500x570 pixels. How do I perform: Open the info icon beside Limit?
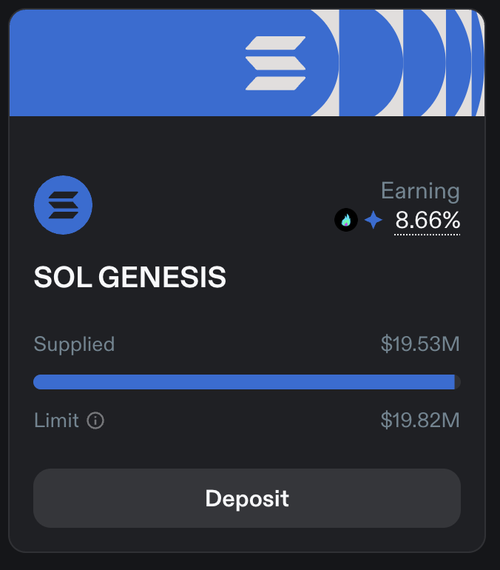(x=95, y=421)
